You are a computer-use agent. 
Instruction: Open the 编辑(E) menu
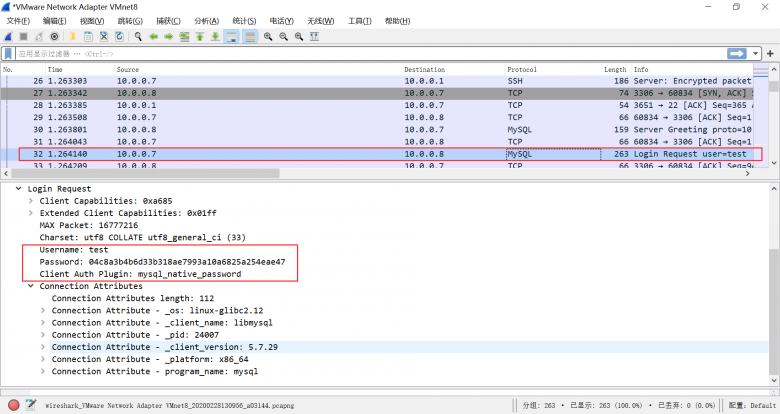pyautogui.click(x=54, y=21)
